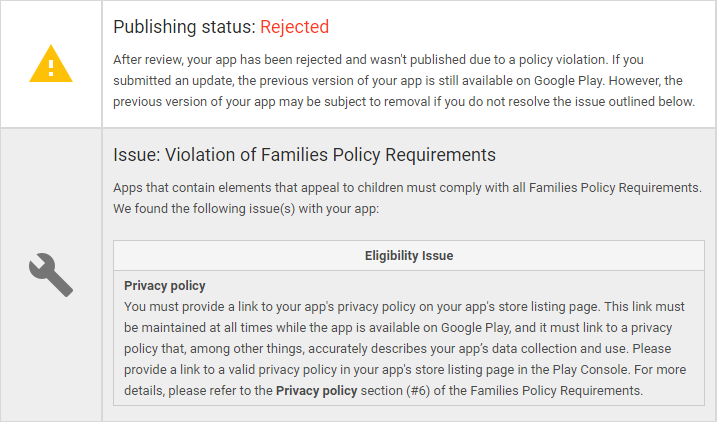The height and width of the screenshot is (422, 717).
Task: Click the "Eligibility Issue" table header
Action: pyautogui.click(x=408, y=255)
